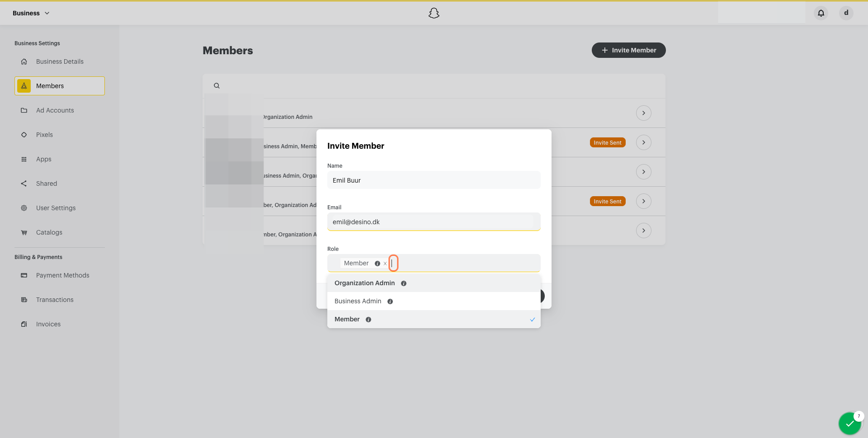Open Pixels settings page

tap(60, 135)
